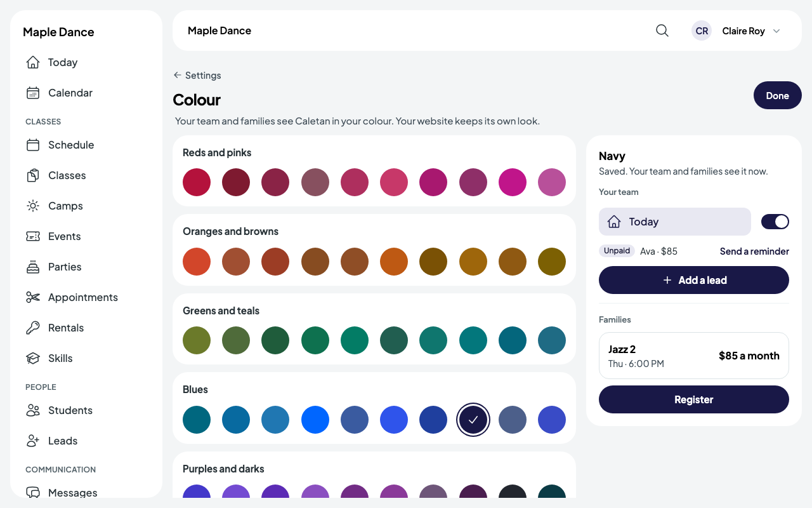Image resolution: width=812 pixels, height=508 pixels.
Task: Pick the first swatch in Reds and pinks
Action: (197, 182)
